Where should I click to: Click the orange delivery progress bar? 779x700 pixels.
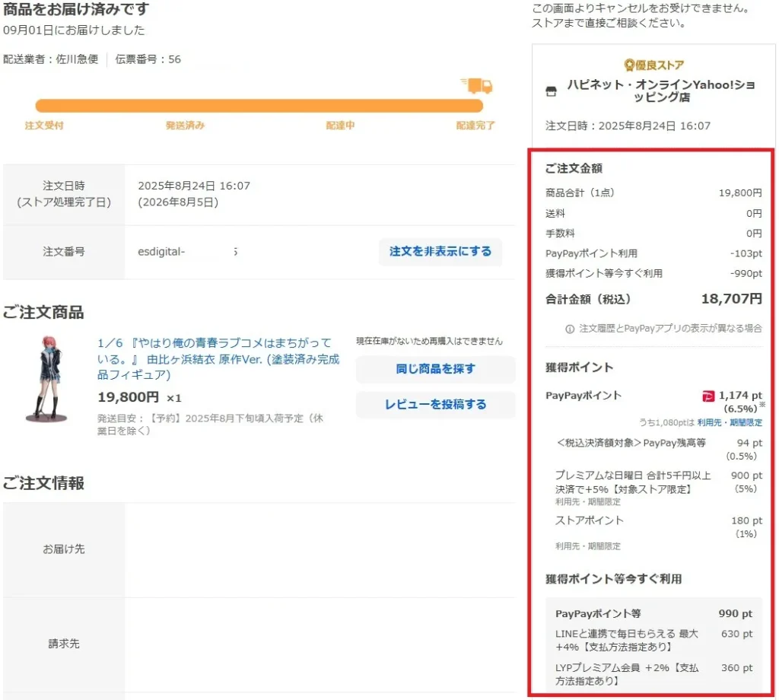(259, 105)
